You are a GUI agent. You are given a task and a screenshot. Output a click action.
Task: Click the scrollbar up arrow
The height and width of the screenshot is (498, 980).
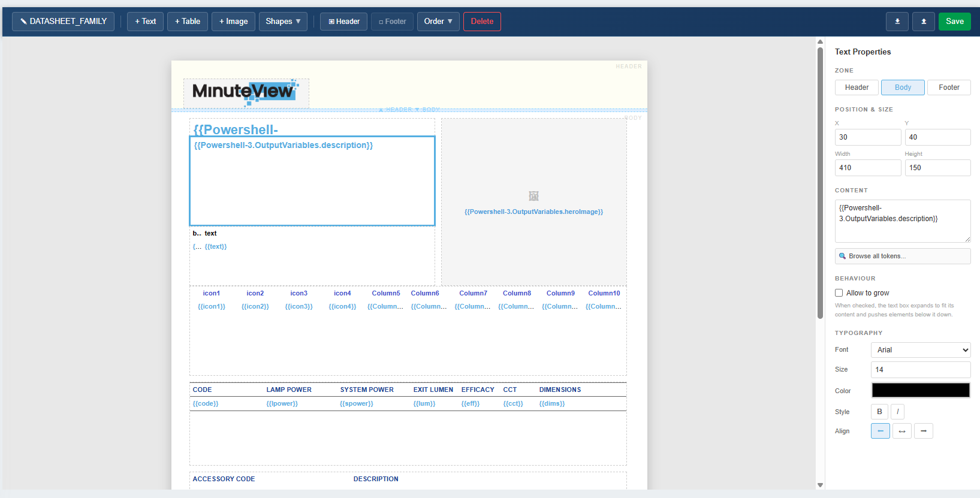[820, 42]
